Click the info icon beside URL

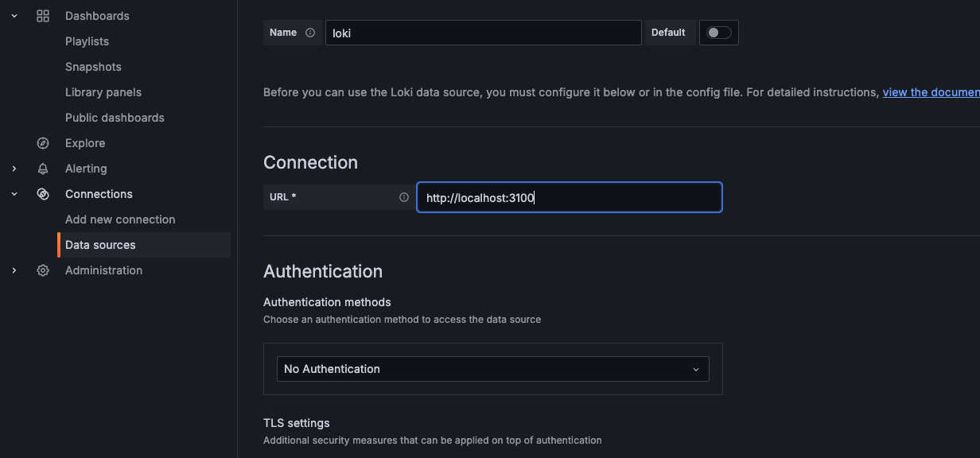click(403, 197)
